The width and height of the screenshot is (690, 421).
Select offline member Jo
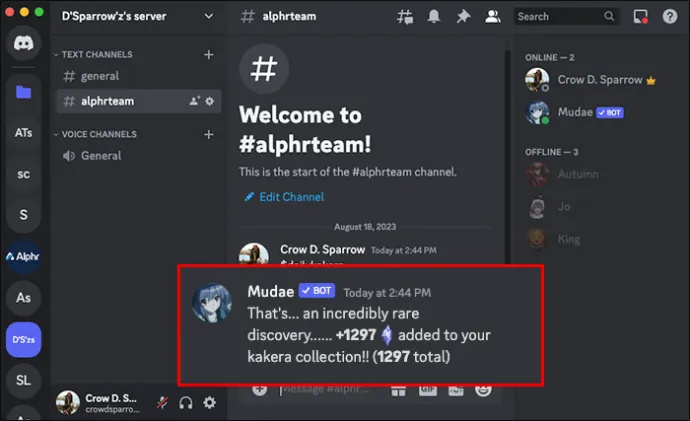[x=550, y=207]
